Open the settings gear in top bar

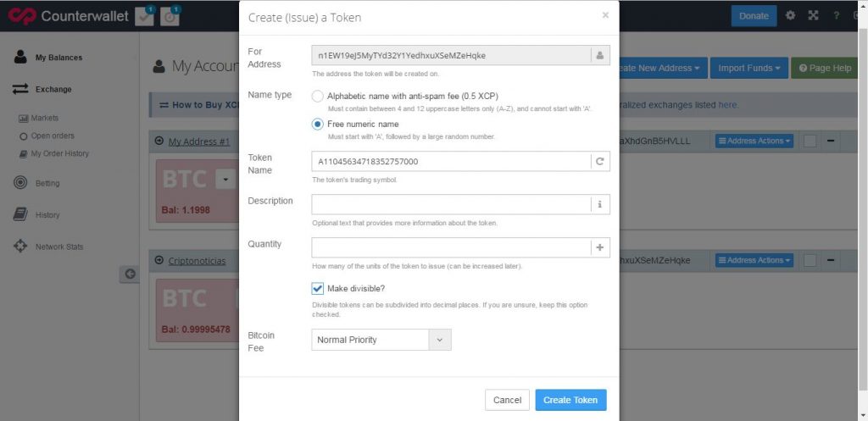[x=791, y=15]
